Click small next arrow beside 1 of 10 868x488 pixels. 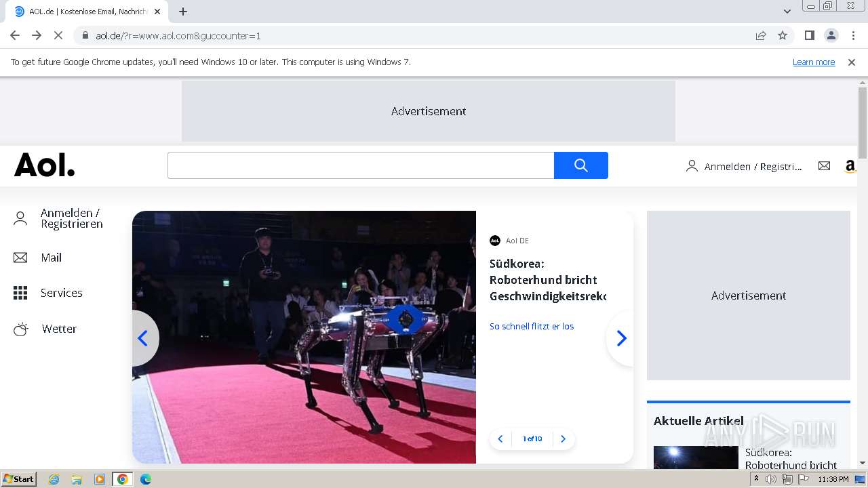coord(563,439)
